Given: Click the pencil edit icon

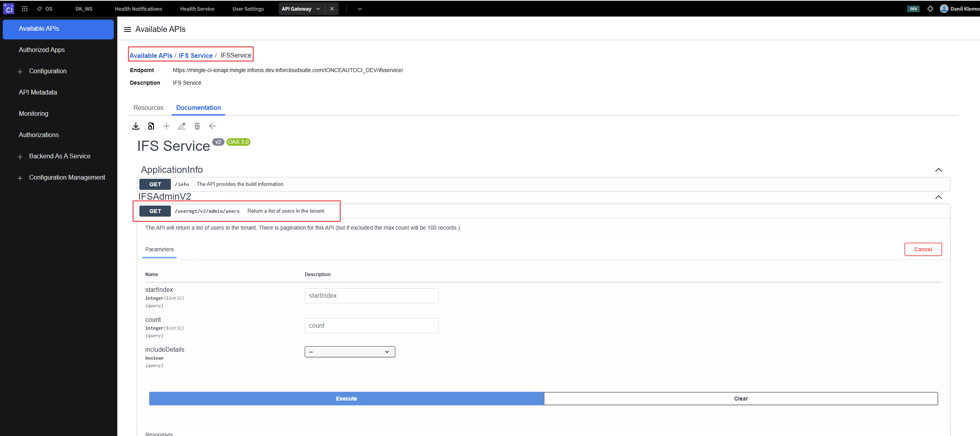Looking at the screenshot, I should point(182,126).
